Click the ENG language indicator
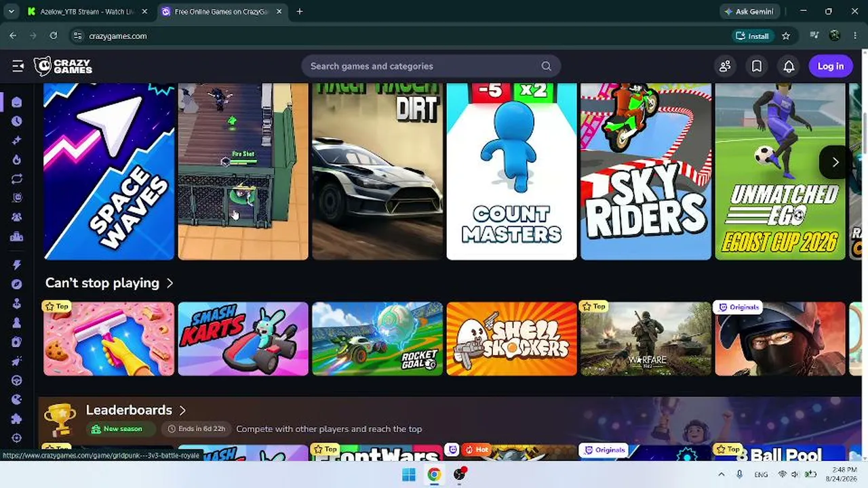868x488 pixels. [x=761, y=474]
